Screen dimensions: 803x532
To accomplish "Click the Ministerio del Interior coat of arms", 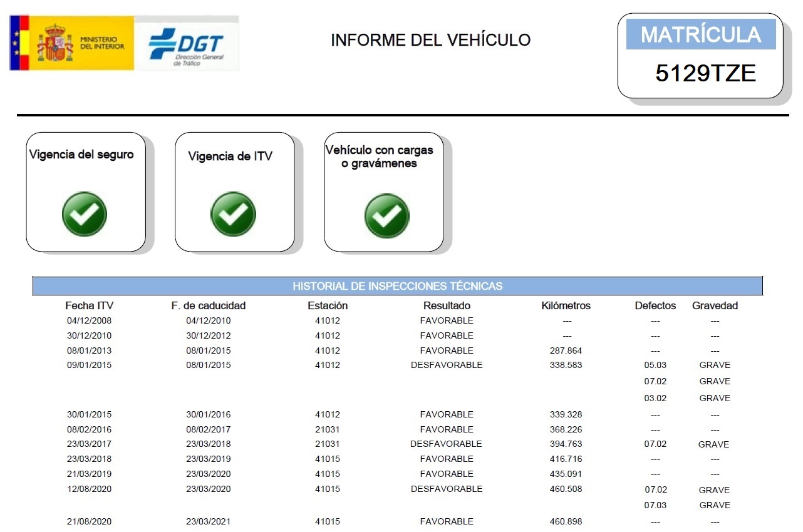I will tap(55, 43).
